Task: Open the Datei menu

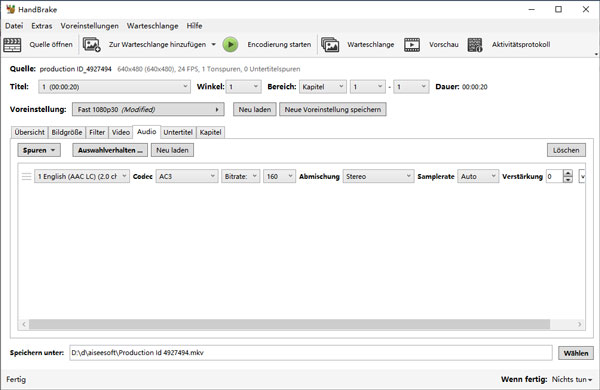Action: pyautogui.click(x=14, y=26)
